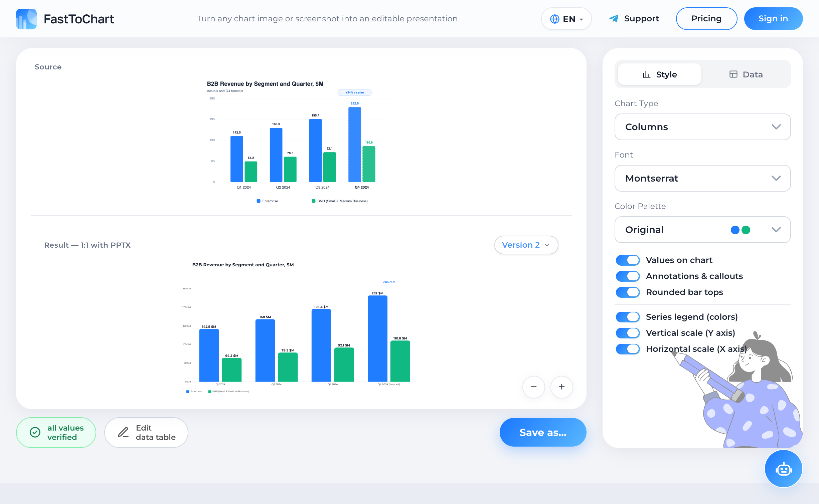Open the Version 2 dropdown

tap(526, 245)
